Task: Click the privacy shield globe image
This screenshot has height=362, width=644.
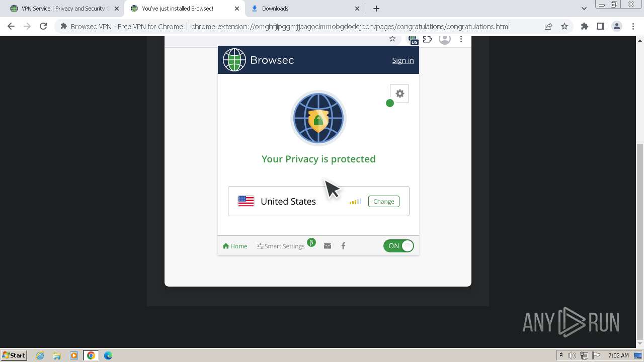Action: click(318, 119)
